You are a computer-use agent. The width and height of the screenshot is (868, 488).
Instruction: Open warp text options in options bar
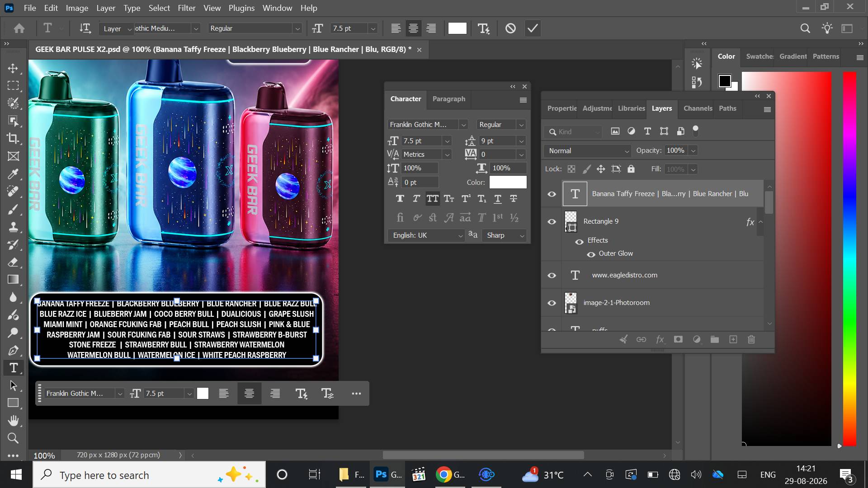484,28
